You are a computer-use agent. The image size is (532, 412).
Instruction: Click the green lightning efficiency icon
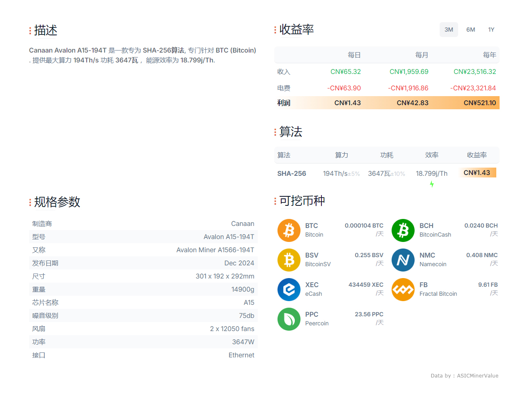click(x=432, y=184)
